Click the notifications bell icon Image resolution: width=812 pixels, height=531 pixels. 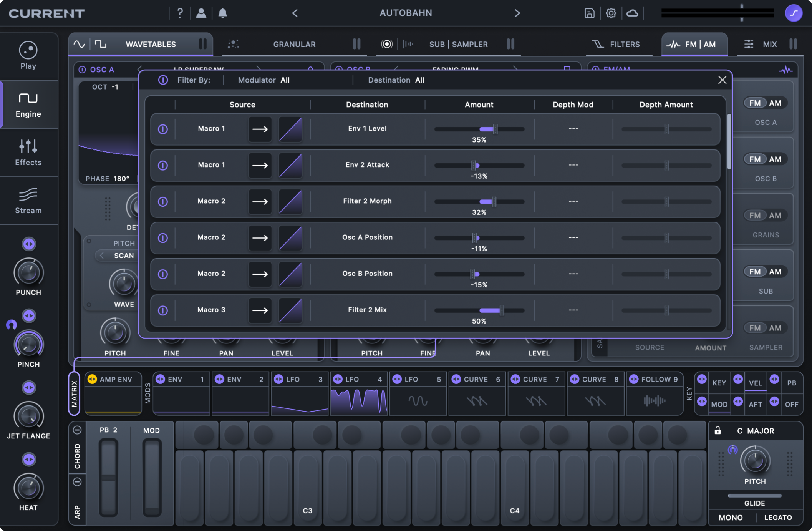click(222, 13)
